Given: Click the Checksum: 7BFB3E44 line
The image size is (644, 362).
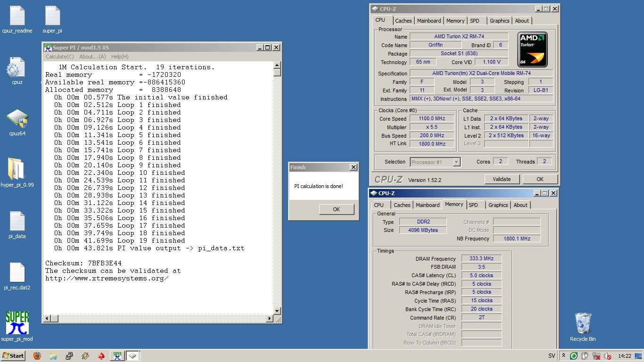Looking at the screenshot, I should 83,263.
